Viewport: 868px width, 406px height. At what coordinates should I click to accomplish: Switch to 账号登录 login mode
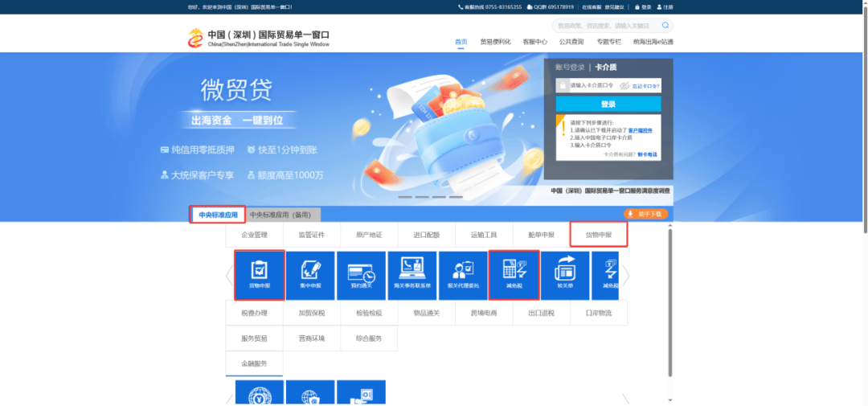(x=570, y=67)
